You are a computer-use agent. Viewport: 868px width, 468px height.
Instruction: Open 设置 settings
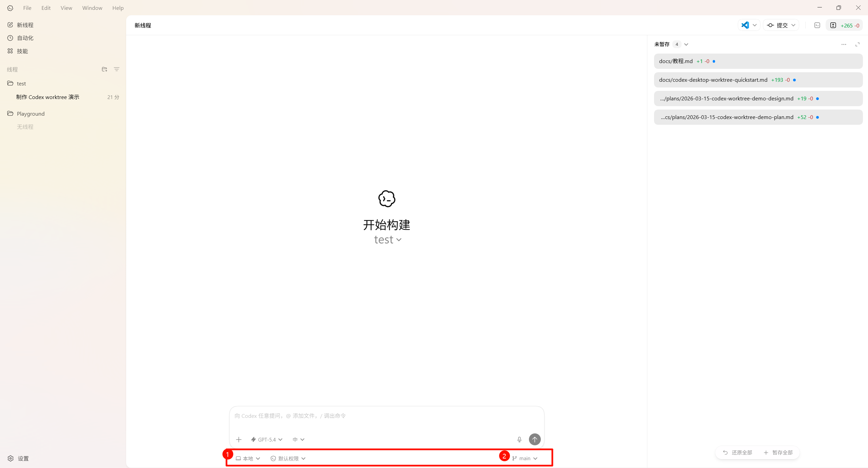point(19,459)
